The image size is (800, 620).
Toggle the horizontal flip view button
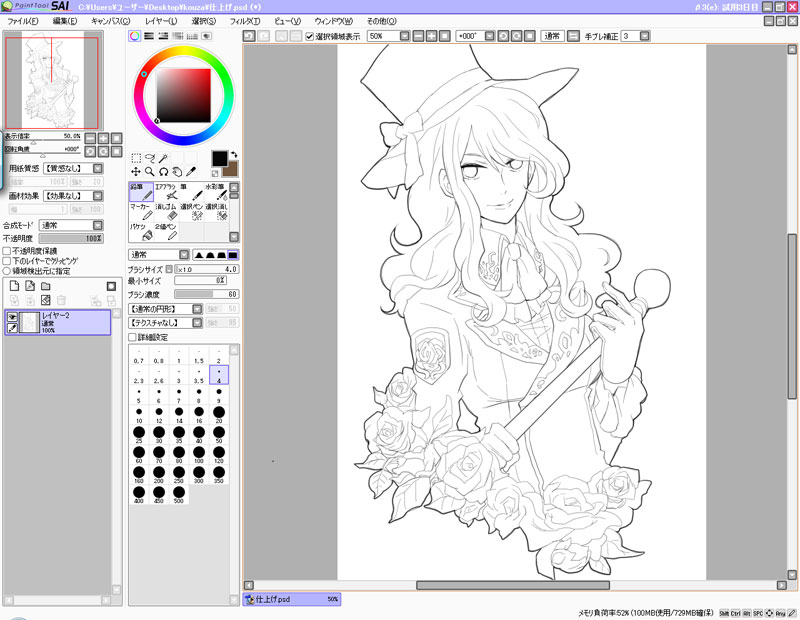pos(573,36)
